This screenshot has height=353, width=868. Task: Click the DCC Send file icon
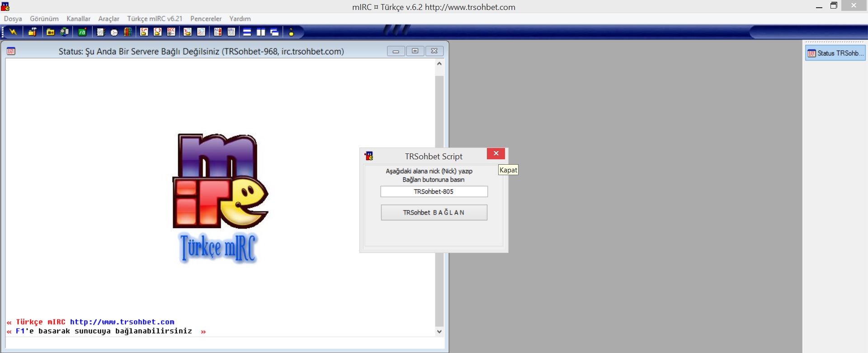144,32
